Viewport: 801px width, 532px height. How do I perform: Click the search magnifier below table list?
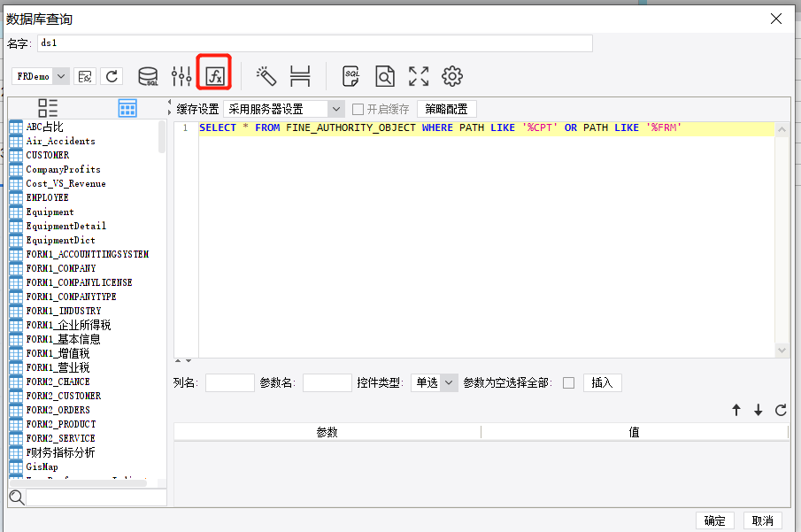pyautogui.click(x=17, y=497)
